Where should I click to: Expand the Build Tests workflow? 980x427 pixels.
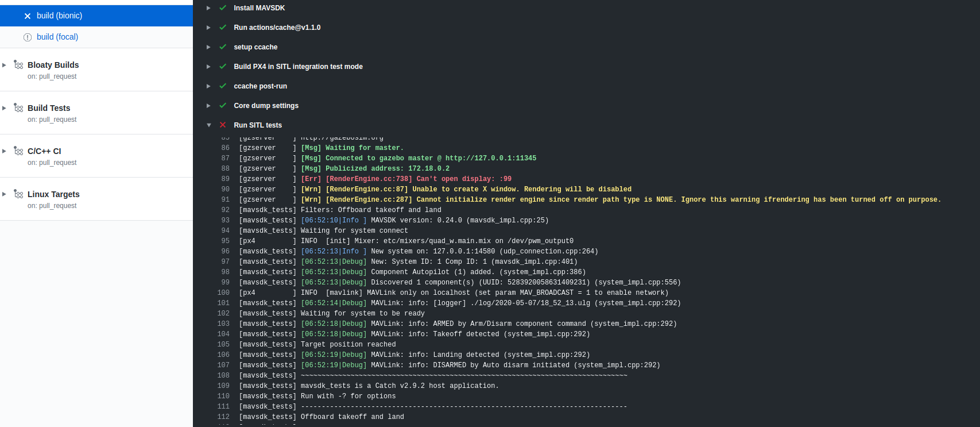point(4,108)
